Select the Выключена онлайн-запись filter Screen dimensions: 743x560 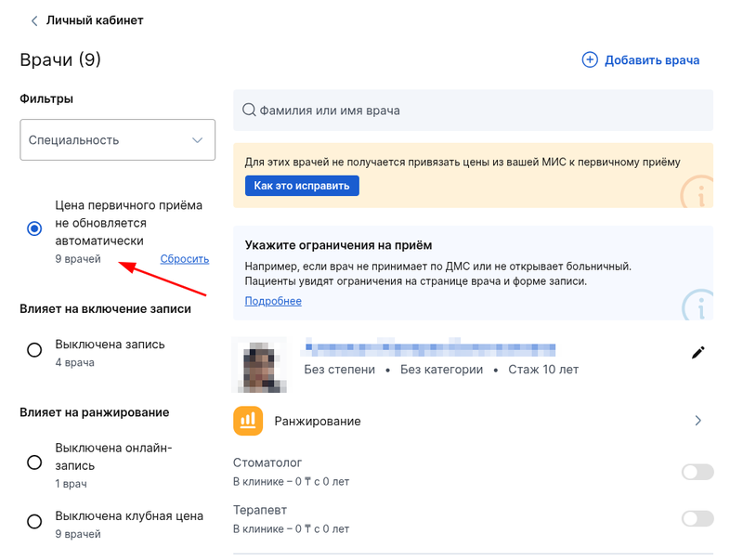click(x=34, y=462)
